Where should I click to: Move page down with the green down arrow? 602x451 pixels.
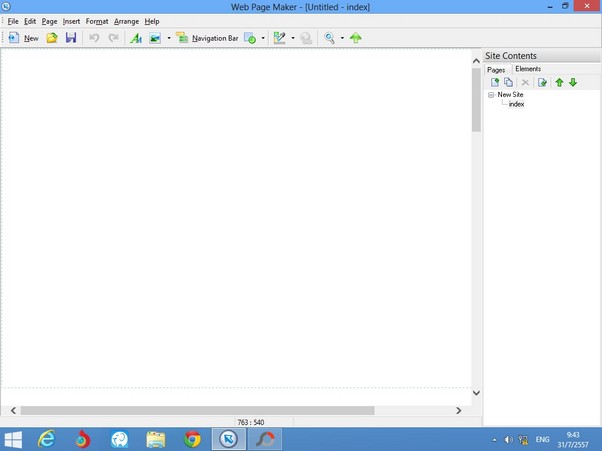[573, 82]
